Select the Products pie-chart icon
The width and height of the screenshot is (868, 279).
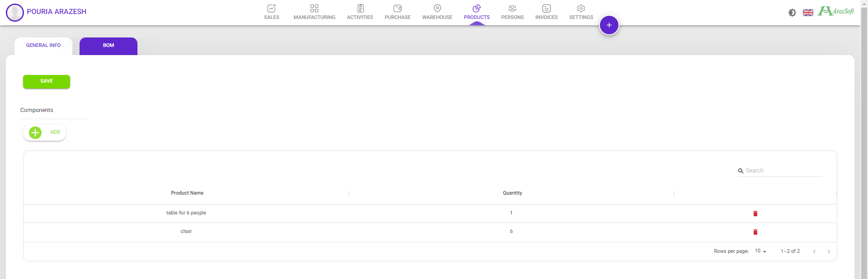point(476,9)
